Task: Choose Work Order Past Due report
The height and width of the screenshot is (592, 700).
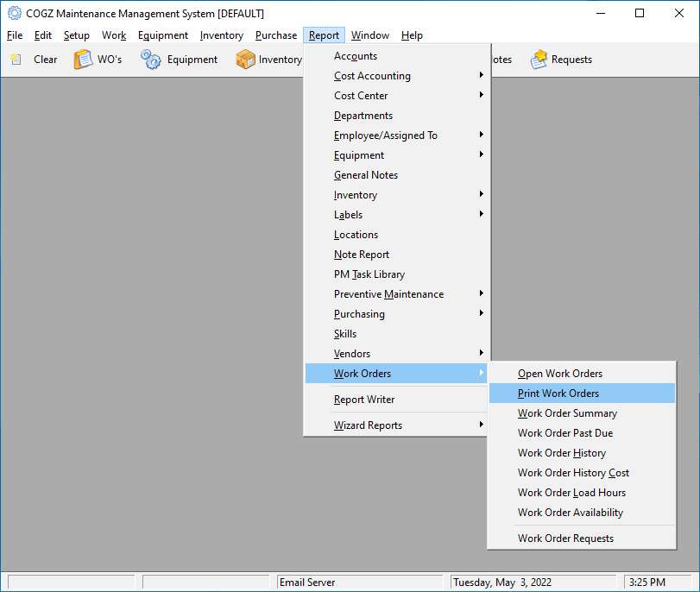Action: point(582,433)
